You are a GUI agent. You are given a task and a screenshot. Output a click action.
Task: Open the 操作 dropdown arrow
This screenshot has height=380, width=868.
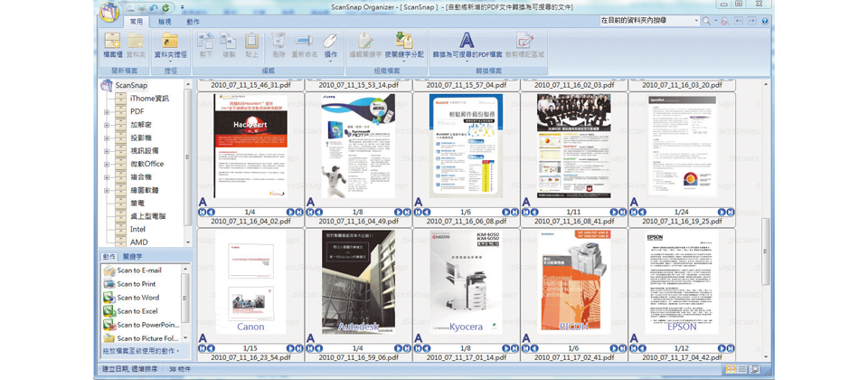click(331, 61)
